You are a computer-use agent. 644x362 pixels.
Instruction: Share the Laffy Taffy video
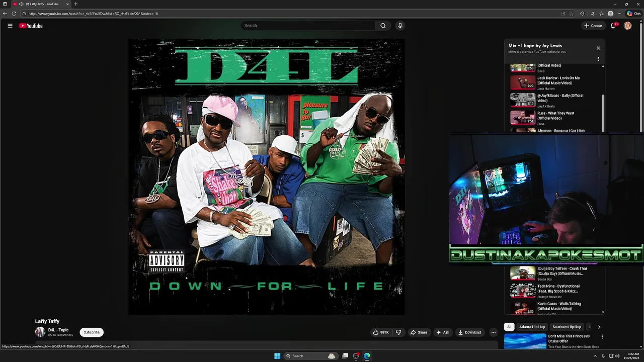(x=419, y=332)
